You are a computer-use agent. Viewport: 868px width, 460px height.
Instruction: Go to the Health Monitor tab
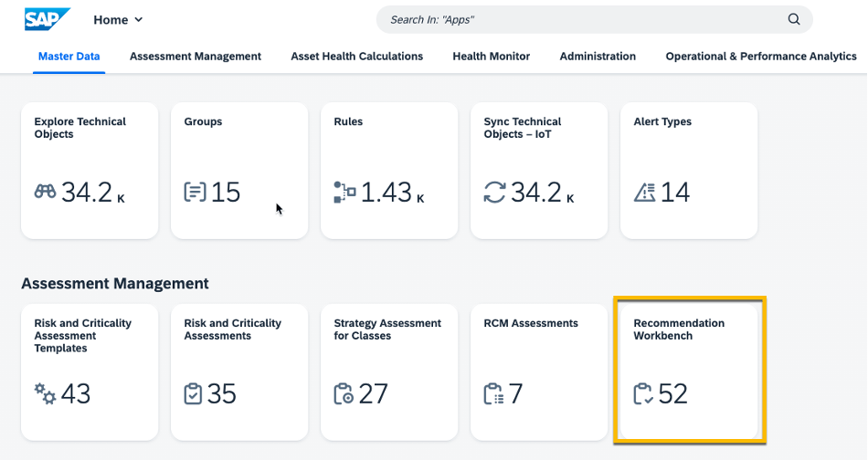pos(492,57)
